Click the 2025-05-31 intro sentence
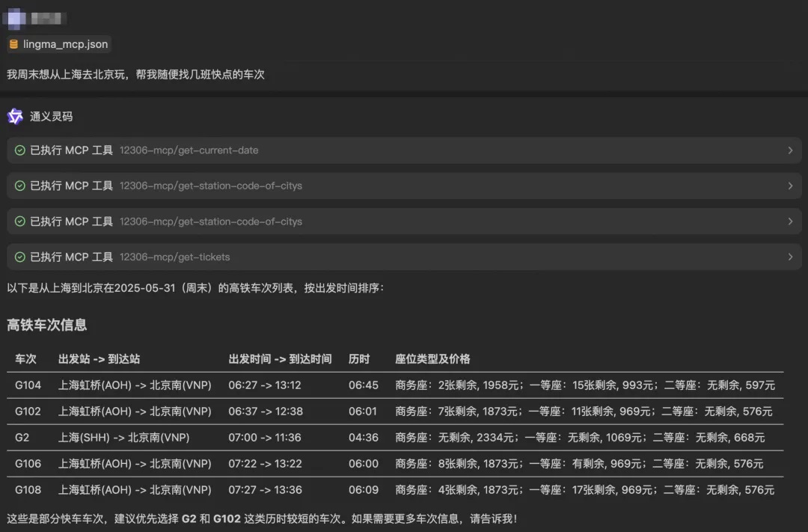The height and width of the screenshot is (532, 808). (196, 288)
